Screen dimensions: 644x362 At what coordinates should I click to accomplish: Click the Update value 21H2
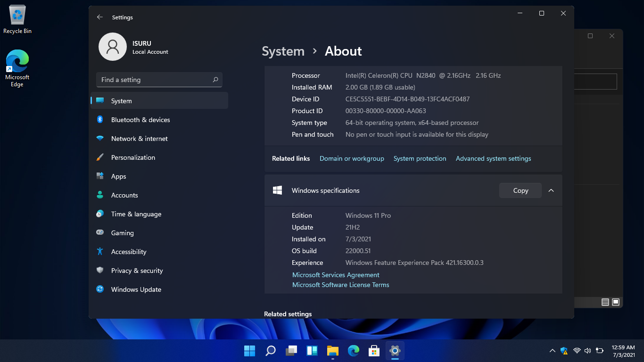click(x=353, y=227)
